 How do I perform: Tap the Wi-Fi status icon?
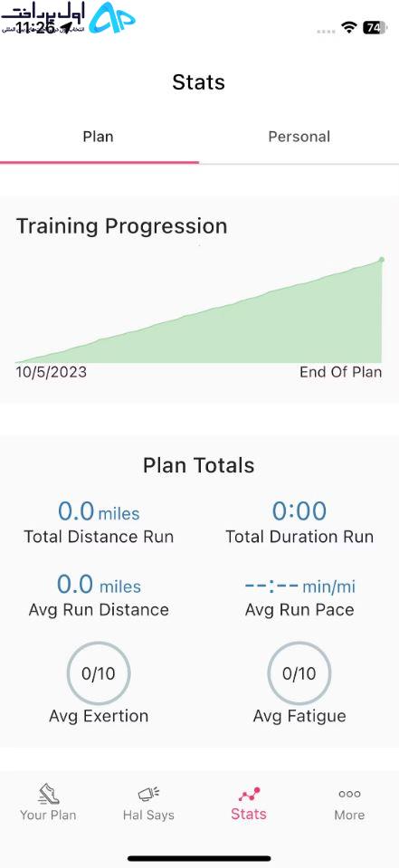(348, 28)
